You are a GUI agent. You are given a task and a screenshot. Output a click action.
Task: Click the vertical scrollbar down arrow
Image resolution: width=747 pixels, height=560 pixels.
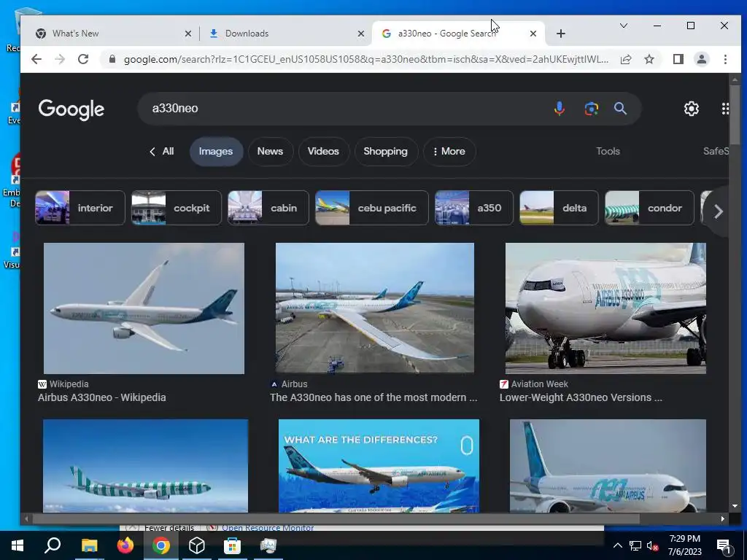[x=734, y=506]
